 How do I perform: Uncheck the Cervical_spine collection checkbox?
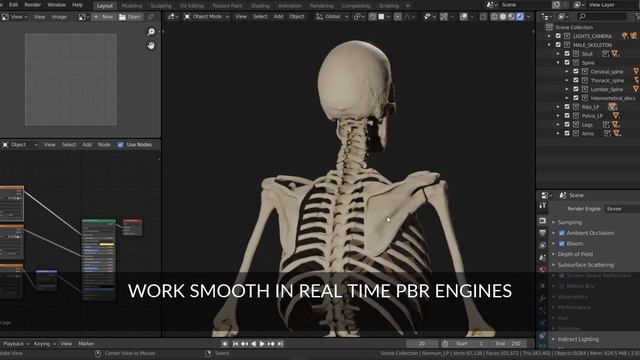point(576,71)
